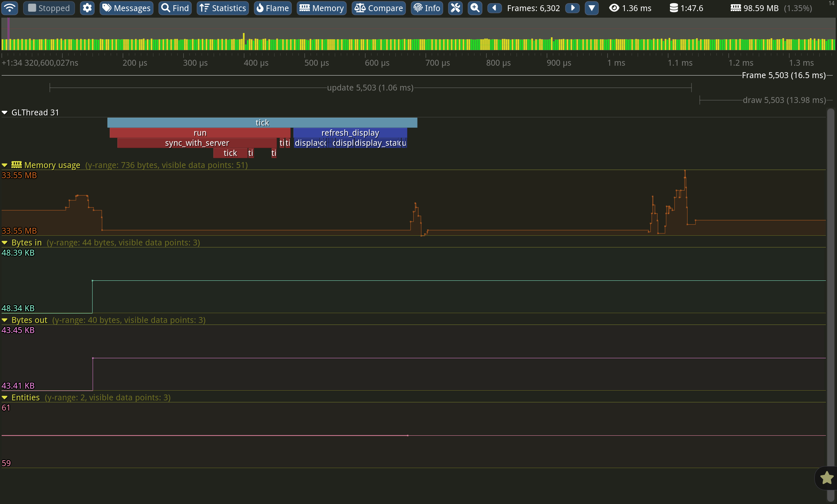Open the Memory window
The image size is (837, 504).
click(321, 8)
